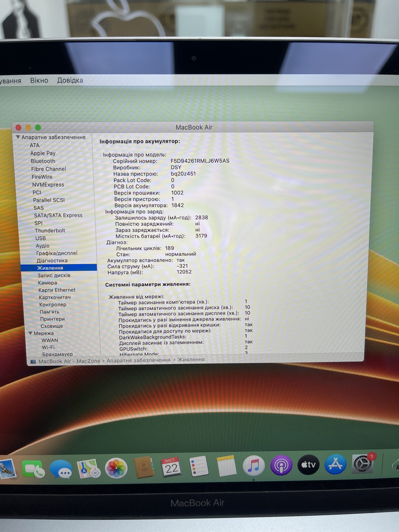
Task: Select Wi-Fi under Мережа
Action: click(x=48, y=347)
